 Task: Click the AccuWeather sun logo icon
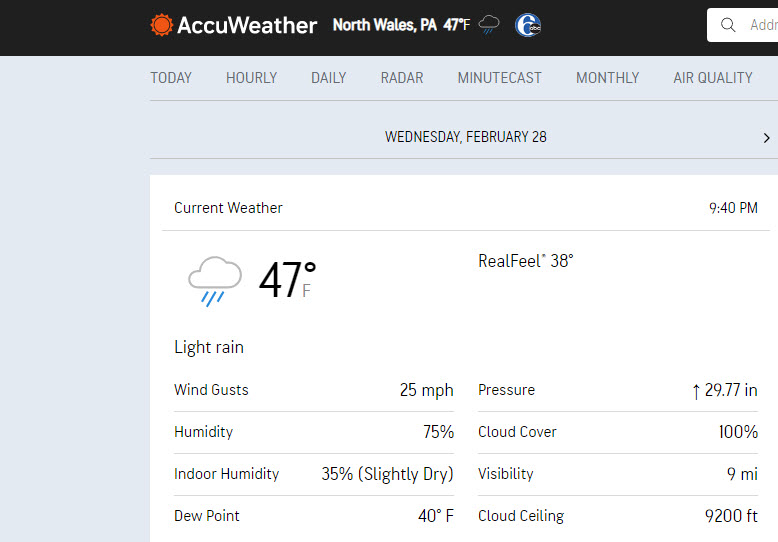161,25
